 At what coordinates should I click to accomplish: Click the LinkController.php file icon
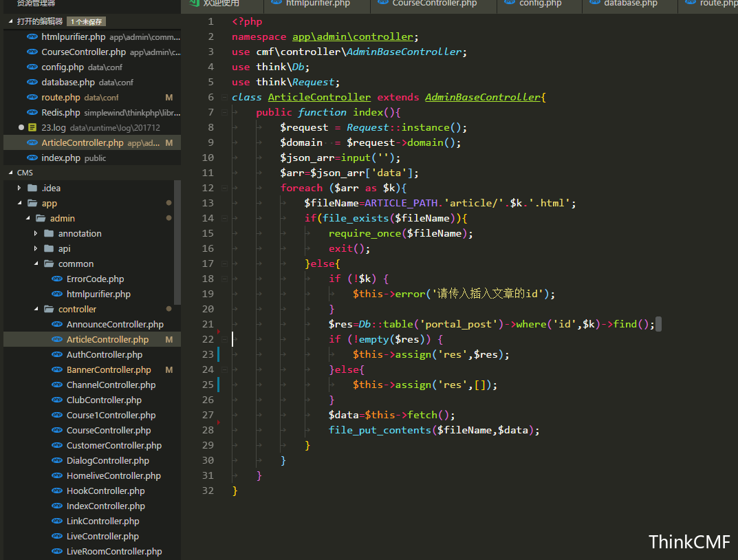(x=57, y=521)
